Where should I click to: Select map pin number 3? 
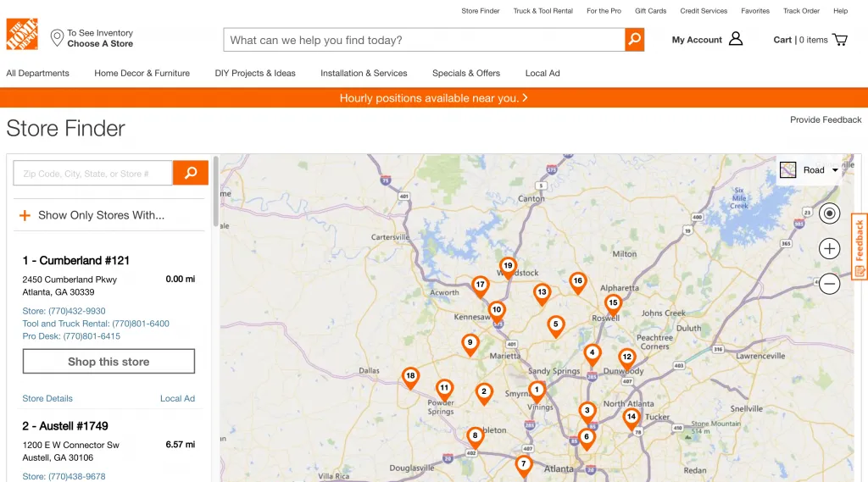pyautogui.click(x=587, y=412)
